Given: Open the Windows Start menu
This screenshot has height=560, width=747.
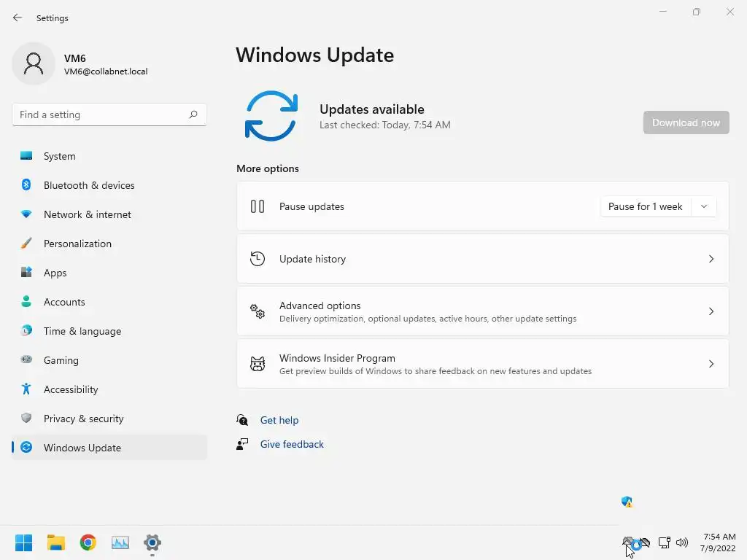Looking at the screenshot, I should coord(23,542).
